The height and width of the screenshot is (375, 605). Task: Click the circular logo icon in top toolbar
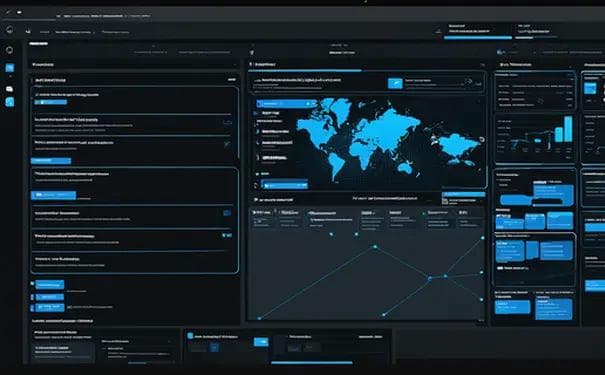pyautogui.click(x=10, y=30)
